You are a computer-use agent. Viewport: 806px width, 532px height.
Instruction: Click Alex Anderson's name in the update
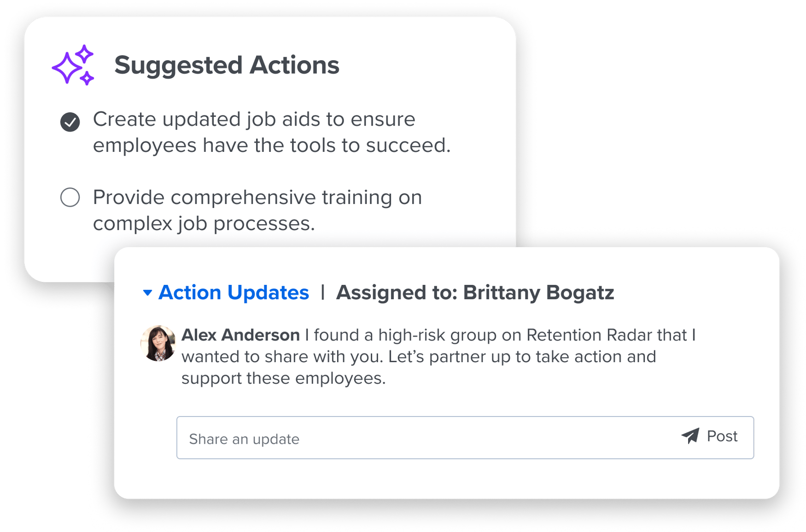[240, 335]
